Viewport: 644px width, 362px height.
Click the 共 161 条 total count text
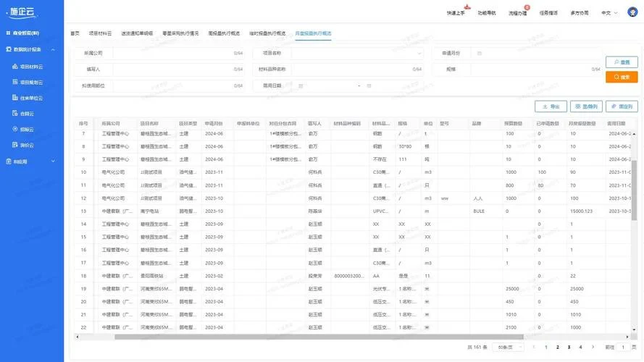[x=477, y=348]
